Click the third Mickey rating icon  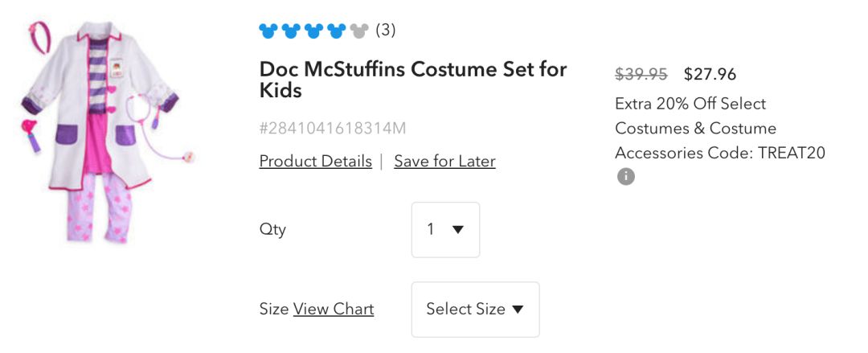click(313, 31)
